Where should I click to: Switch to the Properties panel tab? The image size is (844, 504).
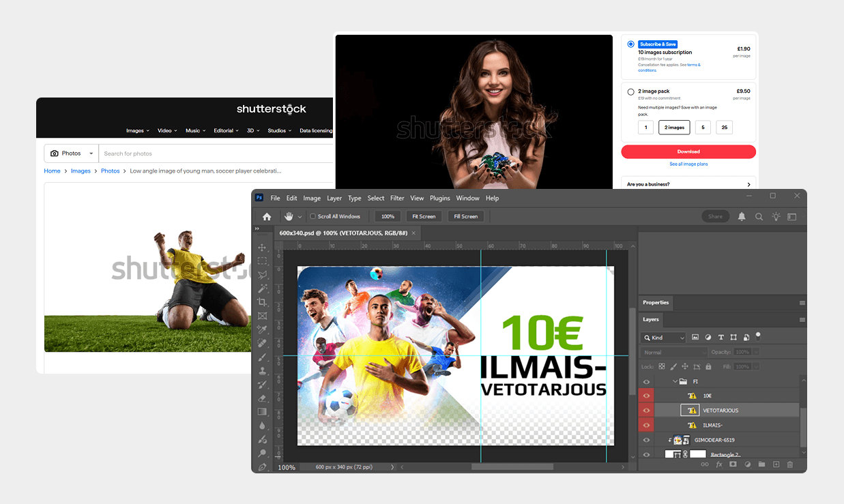click(656, 302)
